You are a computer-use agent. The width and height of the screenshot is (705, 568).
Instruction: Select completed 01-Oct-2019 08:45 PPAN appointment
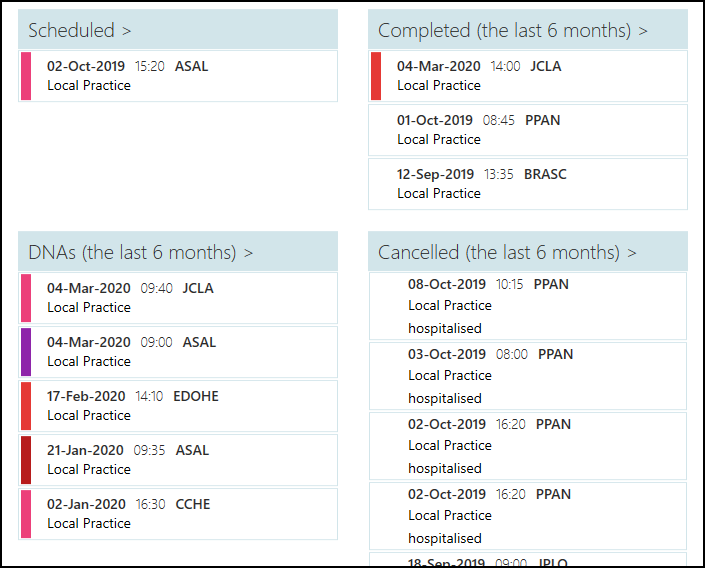(528, 130)
